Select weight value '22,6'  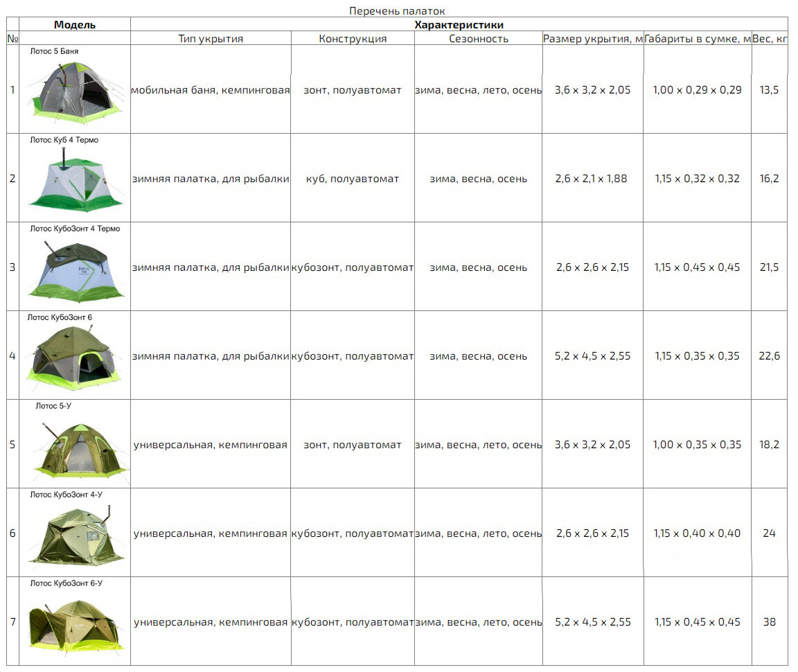coord(770,355)
